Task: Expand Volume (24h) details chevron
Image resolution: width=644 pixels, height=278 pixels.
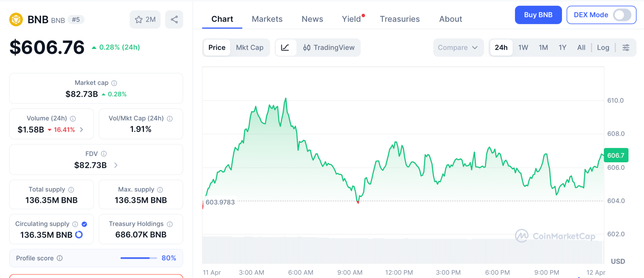Action: pyautogui.click(x=82, y=130)
